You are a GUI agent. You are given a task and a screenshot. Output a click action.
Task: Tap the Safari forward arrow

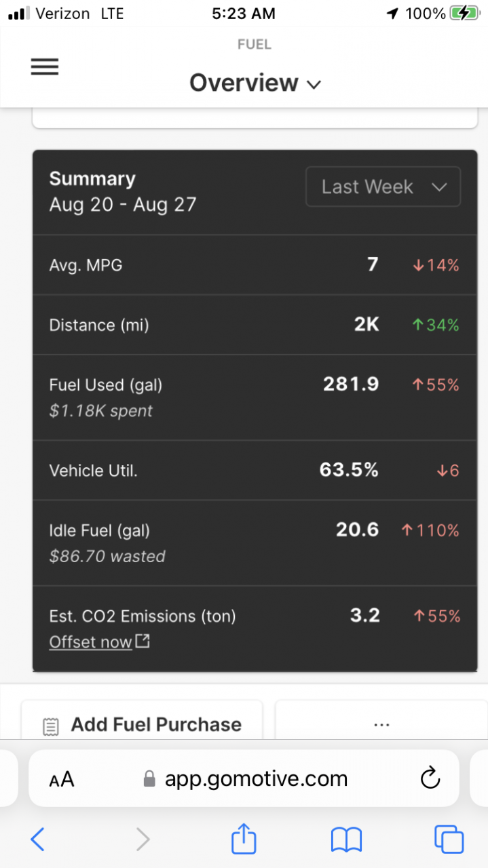[x=143, y=840]
